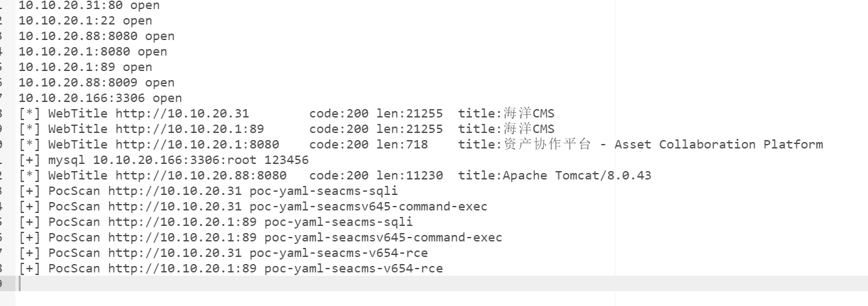Image resolution: width=868 pixels, height=306 pixels.
Task: Place cursor on "10.10.20.1:22 open" line
Action: (x=85, y=21)
